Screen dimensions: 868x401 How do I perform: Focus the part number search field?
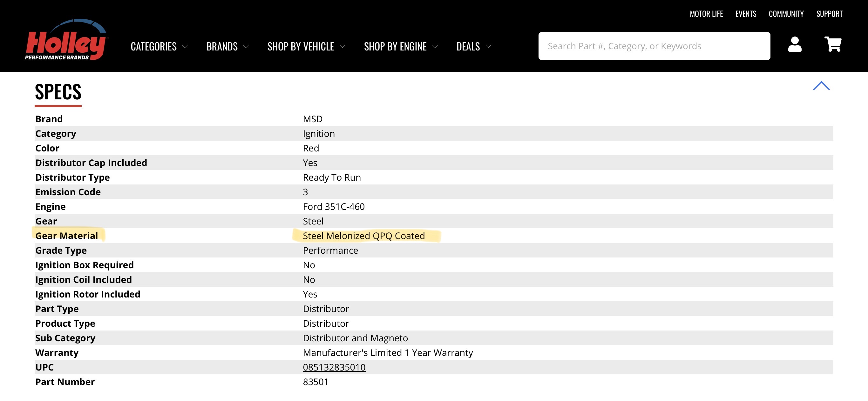pos(654,46)
